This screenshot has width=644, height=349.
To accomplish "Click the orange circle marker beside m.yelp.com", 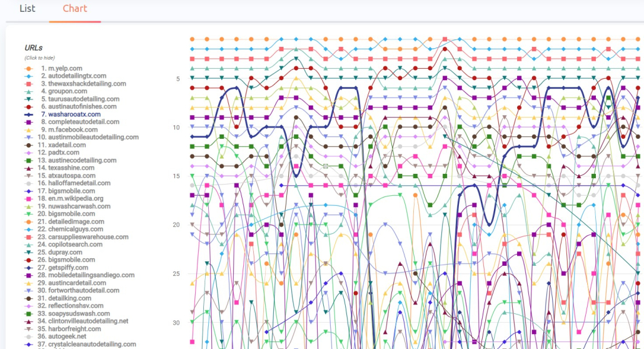I will click(28, 69).
